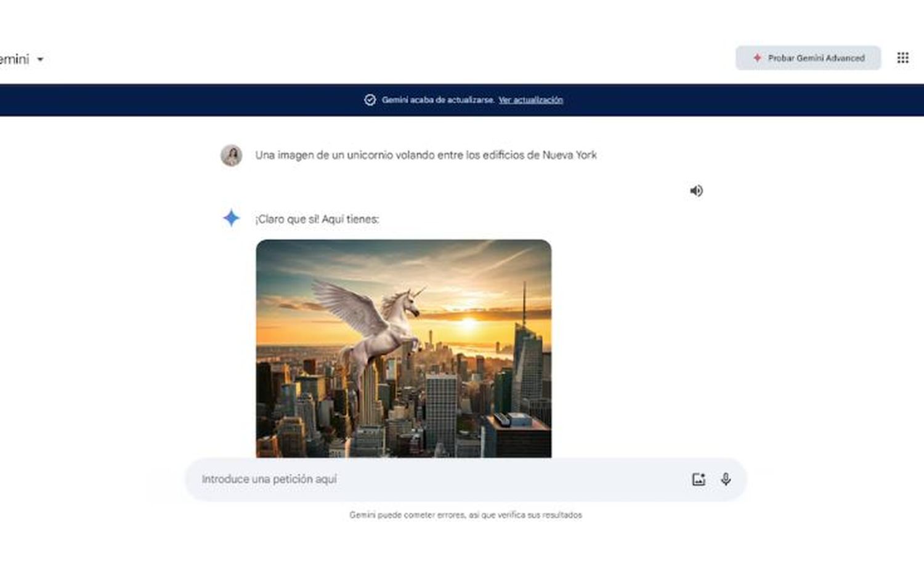Image resolution: width=924 pixels, height=562 pixels.
Task: Focus the Introduce una petición aquí field
Action: click(x=466, y=479)
